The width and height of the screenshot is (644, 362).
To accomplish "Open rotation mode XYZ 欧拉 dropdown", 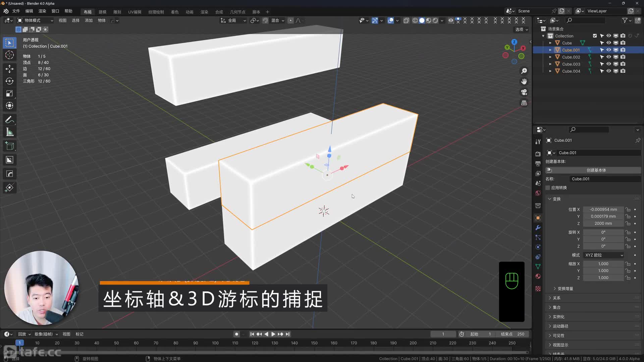I will 604,255.
